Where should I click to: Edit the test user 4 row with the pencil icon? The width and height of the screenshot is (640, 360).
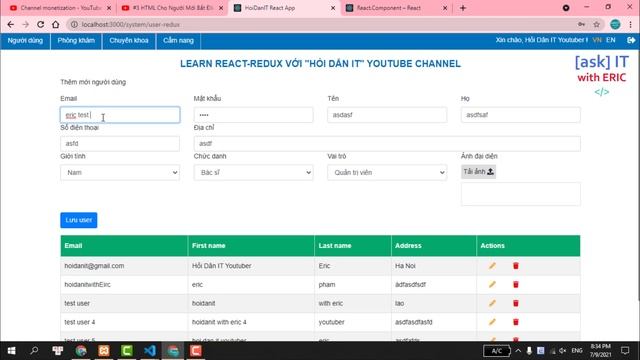coord(492,322)
